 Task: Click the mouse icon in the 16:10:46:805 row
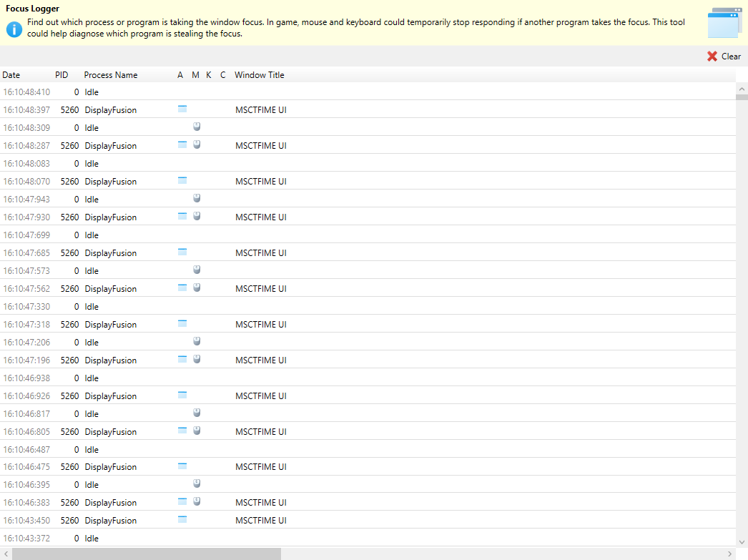pos(197,431)
